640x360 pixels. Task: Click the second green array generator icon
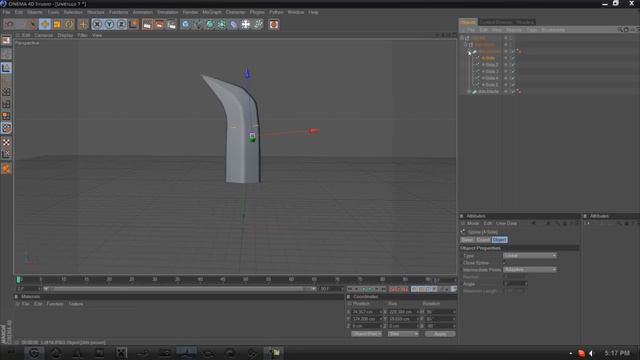click(x=222, y=24)
